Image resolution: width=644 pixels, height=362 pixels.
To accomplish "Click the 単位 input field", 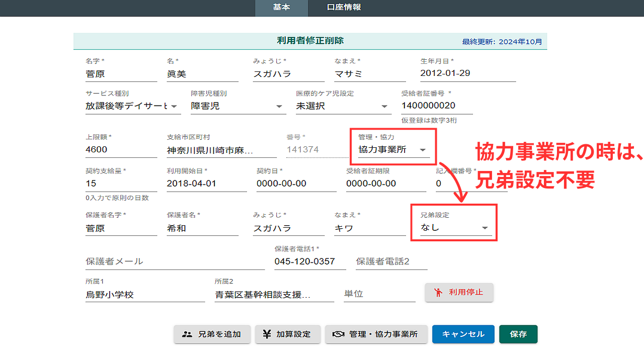I will [379, 294].
